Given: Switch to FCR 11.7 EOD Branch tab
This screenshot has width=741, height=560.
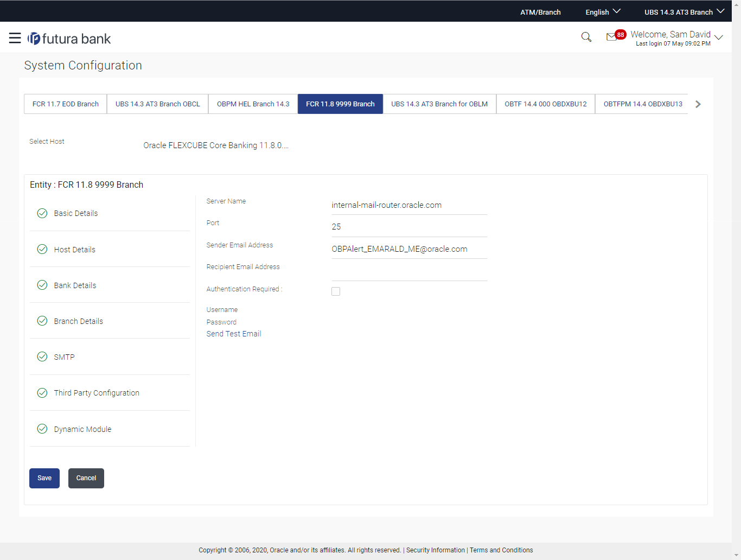Looking at the screenshot, I should point(66,104).
